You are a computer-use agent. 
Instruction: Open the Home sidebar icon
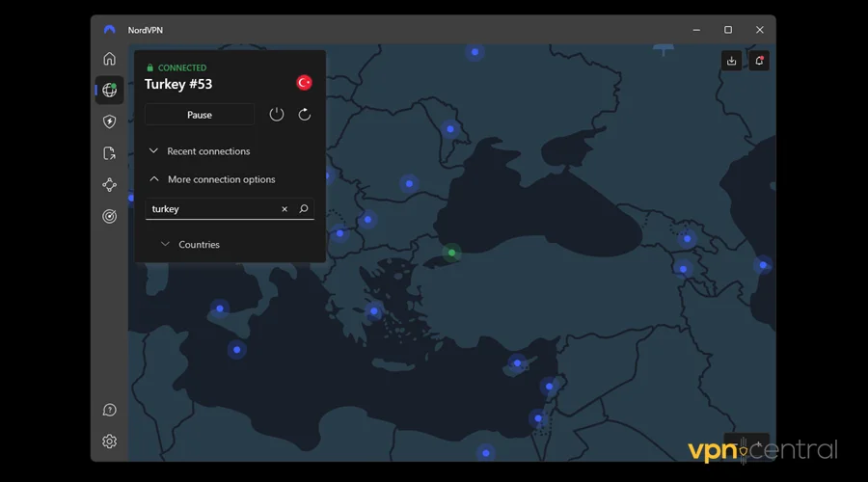pos(110,58)
